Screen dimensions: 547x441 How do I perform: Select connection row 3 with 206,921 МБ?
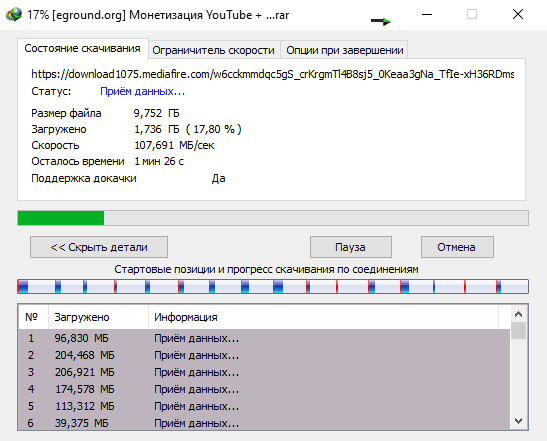264,372
